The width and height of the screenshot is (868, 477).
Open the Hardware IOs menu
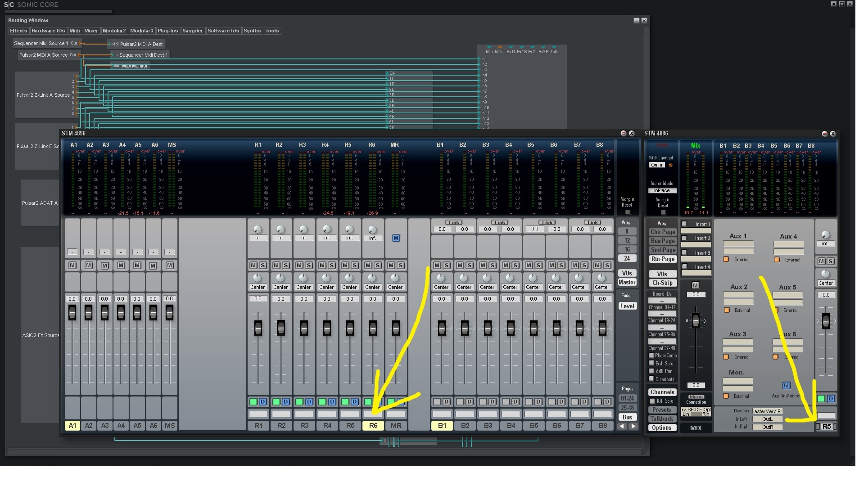pyautogui.click(x=48, y=31)
